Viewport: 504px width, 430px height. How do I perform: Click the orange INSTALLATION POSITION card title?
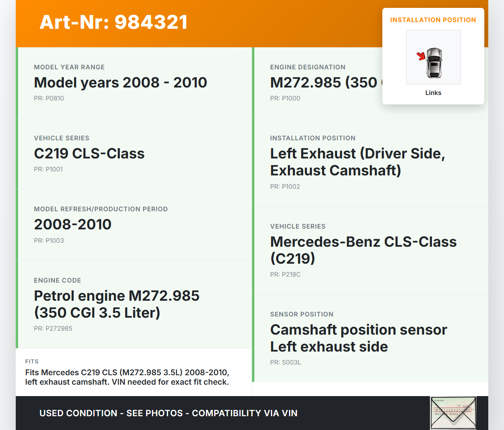pyautogui.click(x=433, y=20)
